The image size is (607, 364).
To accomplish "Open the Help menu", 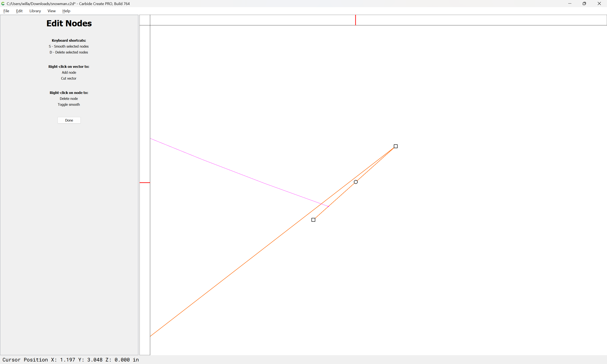I will pos(66,11).
